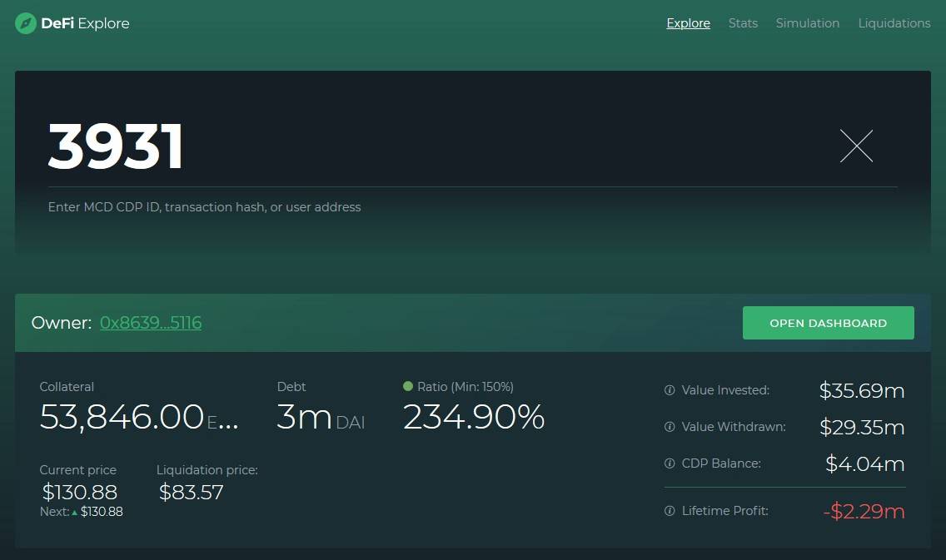The width and height of the screenshot is (946, 560).
Task: Click the $83.57 liquidation price value
Action: [191, 492]
